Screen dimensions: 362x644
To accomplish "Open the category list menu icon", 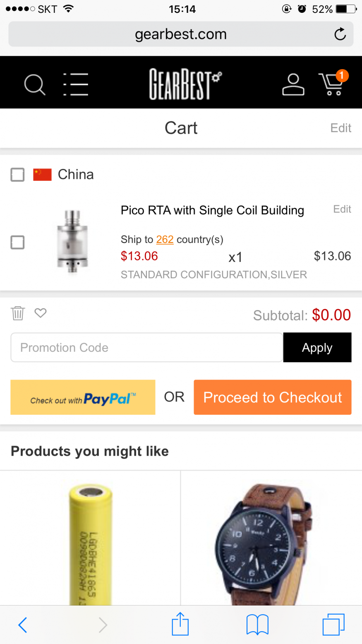I will click(x=76, y=85).
